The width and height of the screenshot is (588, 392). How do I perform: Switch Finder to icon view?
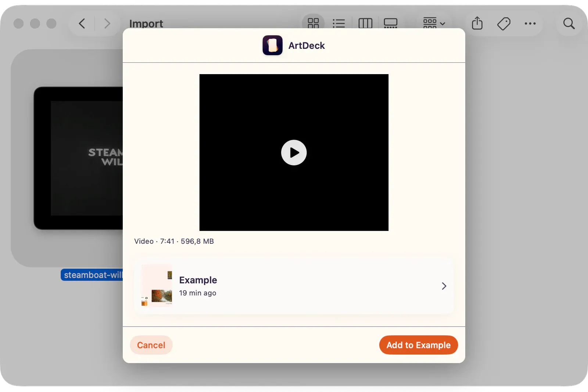(313, 23)
